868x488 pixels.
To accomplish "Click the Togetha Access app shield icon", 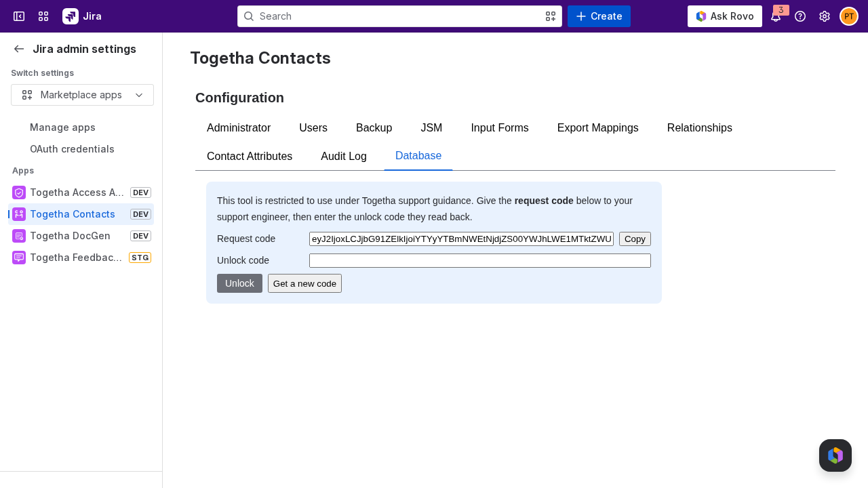I will pyautogui.click(x=19, y=192).
